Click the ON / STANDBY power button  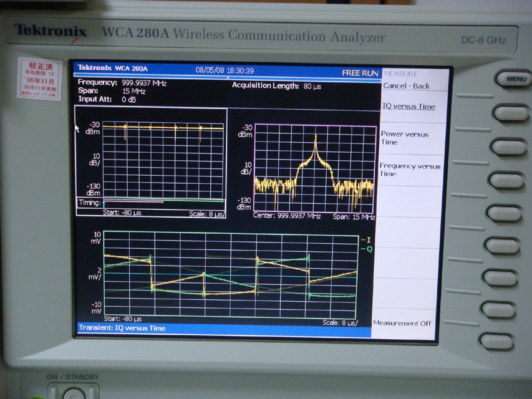pyautogui.click(x=74, y=392)
